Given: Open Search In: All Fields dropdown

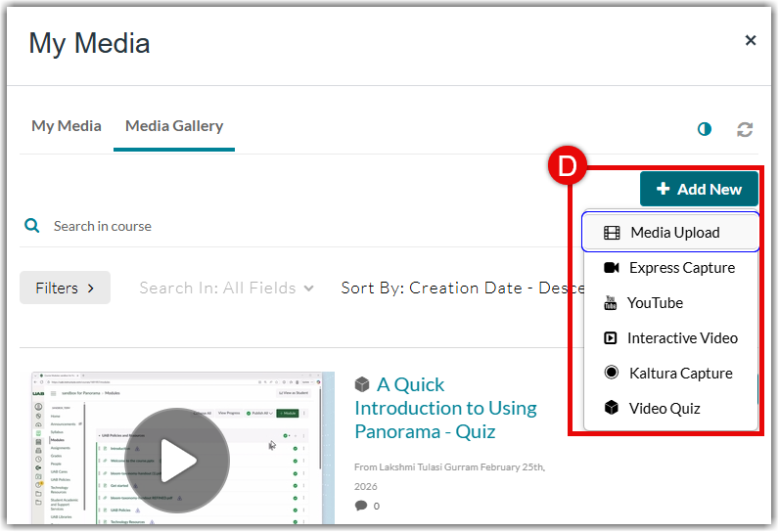Looking at the screenshot, I should point(226,288).
